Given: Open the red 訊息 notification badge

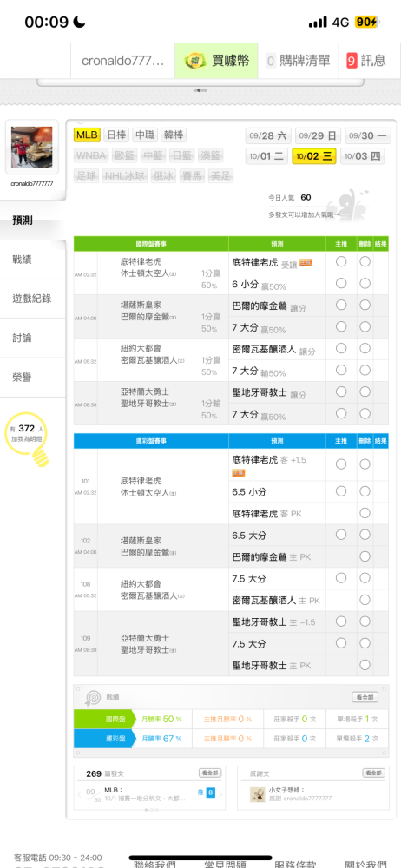Looking at the screenshot, I should 352,61.
